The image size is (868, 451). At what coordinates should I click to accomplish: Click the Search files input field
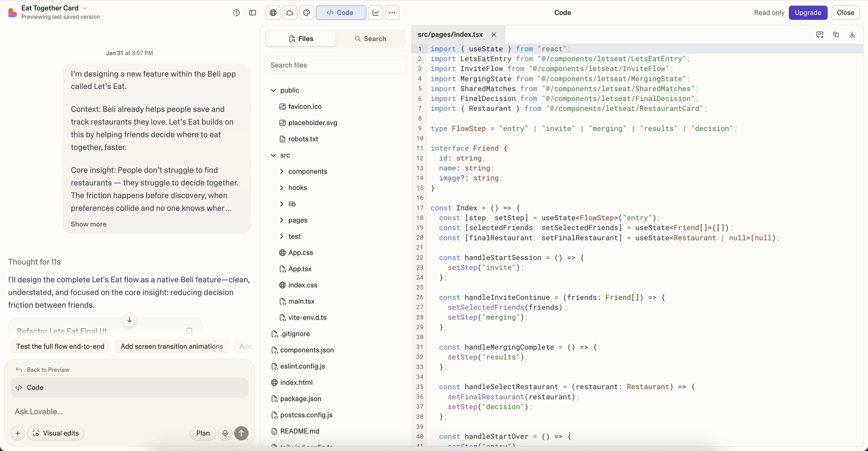point(335,65)
